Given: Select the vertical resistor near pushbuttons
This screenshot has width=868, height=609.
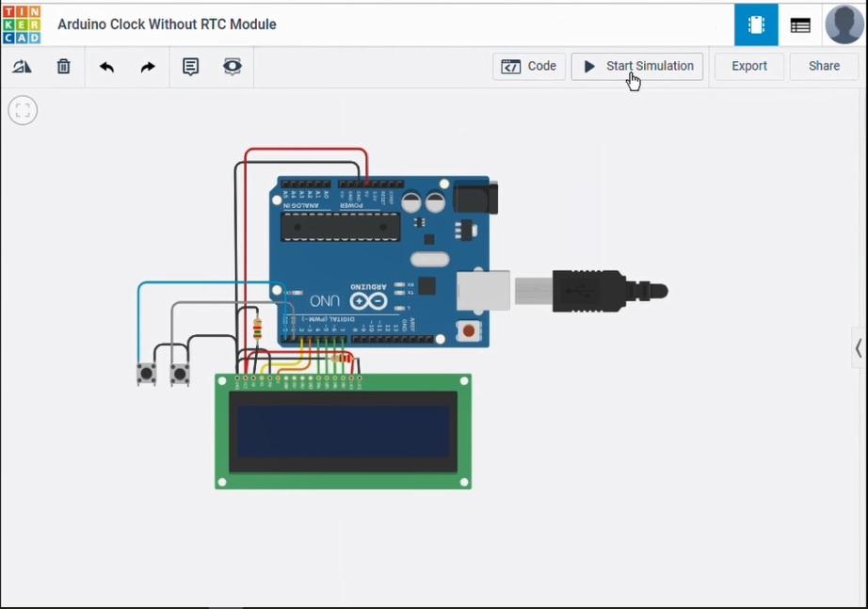Looking at the screenshot, I should click(257, 329).
